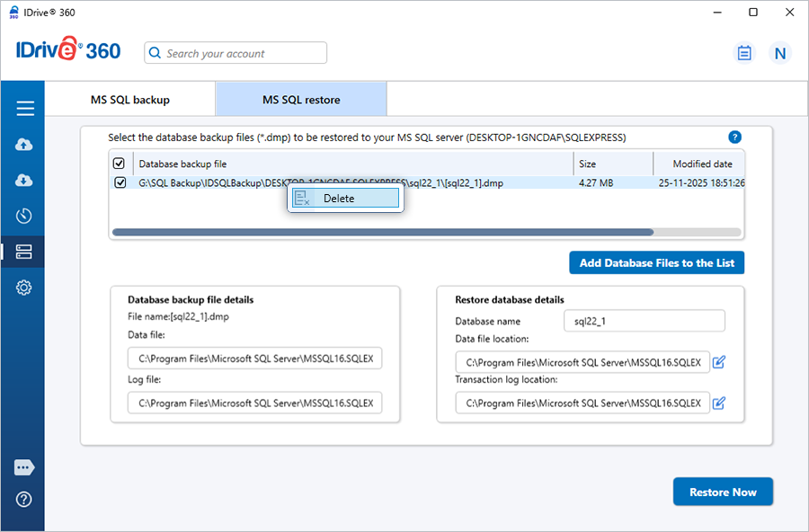Click the blue help icon above file list
This screenshot has width=809, height=532.
734,137
